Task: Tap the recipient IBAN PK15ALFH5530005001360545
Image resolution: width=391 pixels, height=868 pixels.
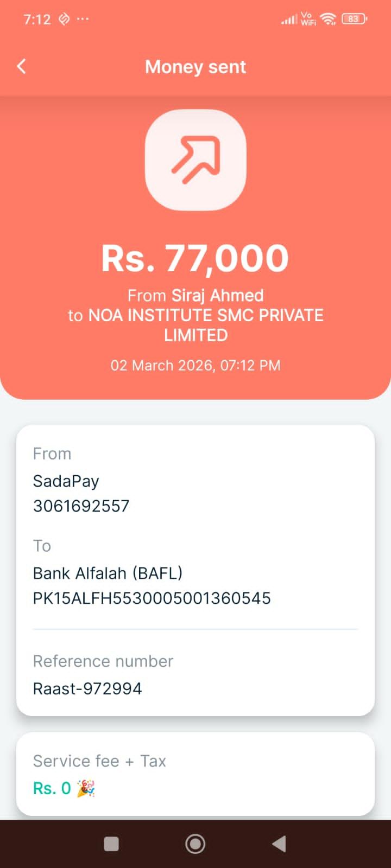Action: click(152, 598)
